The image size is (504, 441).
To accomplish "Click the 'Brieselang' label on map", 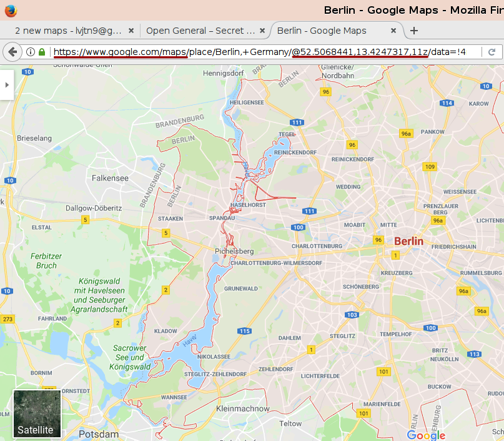I will tap(34, 138).
